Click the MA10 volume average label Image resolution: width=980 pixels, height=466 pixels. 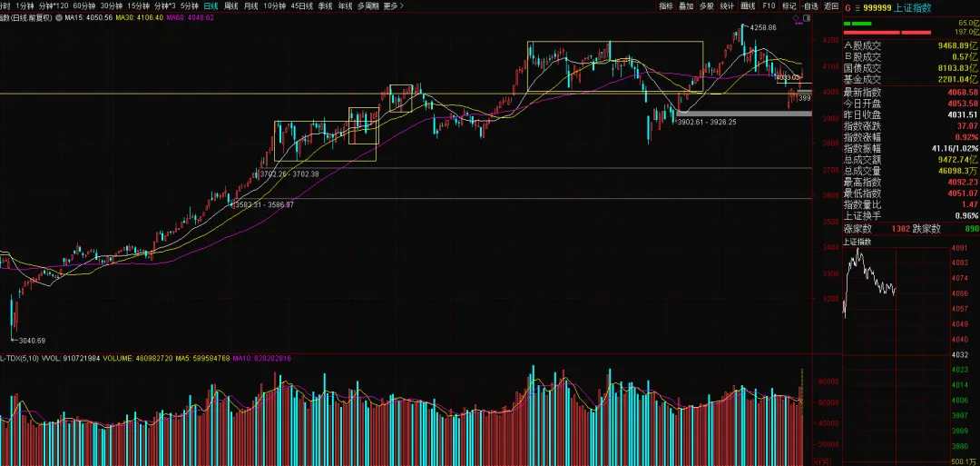pos(263,359)
